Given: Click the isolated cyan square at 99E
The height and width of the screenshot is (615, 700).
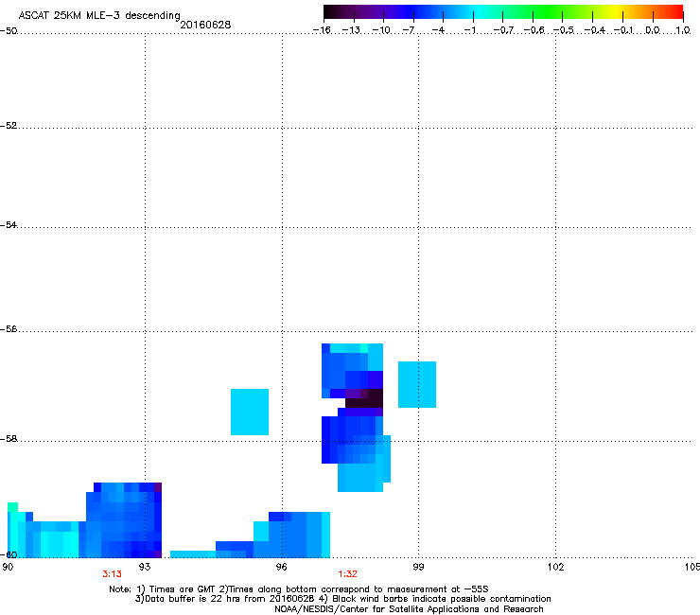Looking at the screenshot, I should (417, 384).
